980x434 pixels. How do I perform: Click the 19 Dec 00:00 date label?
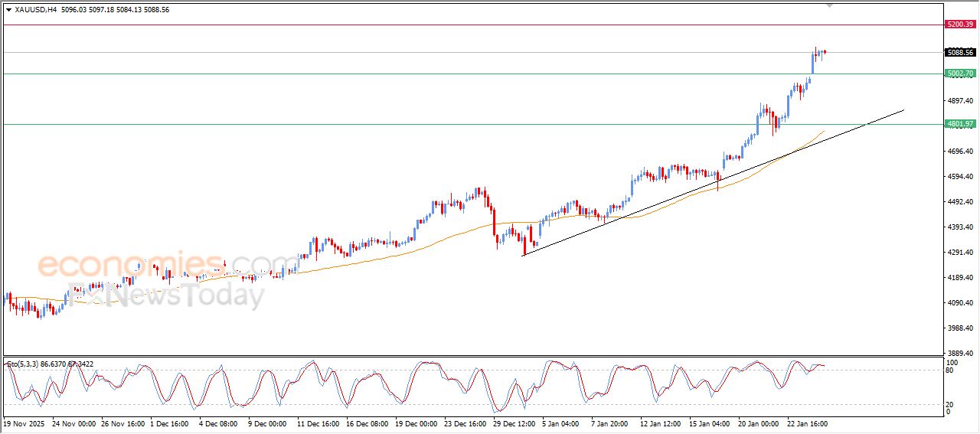[415, 423]
